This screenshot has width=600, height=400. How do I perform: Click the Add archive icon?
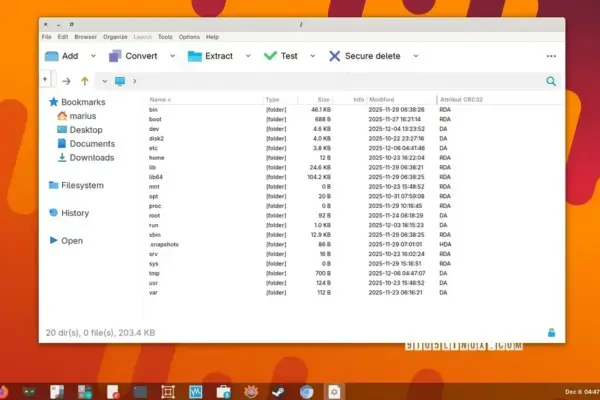[x=52, y=56]
